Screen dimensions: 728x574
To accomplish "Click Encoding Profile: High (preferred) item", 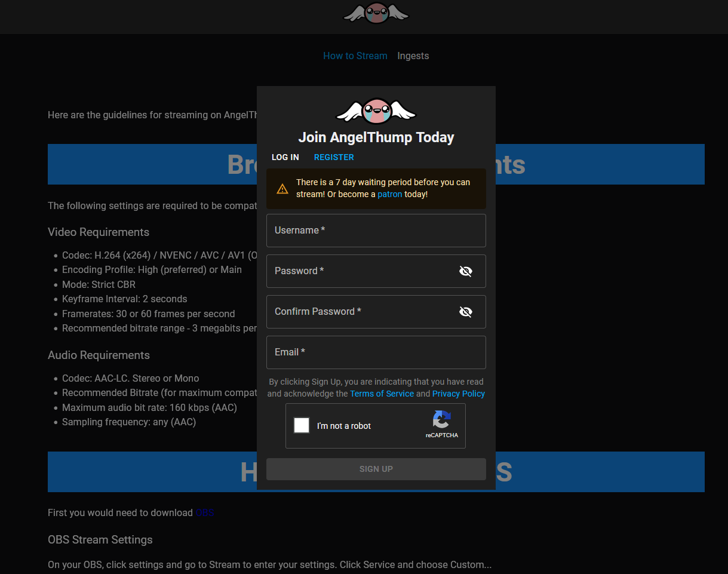I will [x=152, y=269].
